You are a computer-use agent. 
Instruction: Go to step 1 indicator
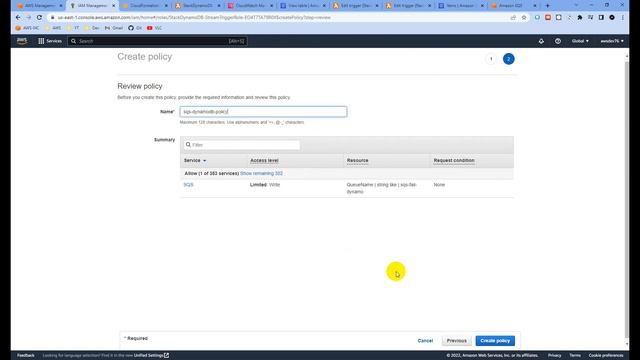[491, 59]
